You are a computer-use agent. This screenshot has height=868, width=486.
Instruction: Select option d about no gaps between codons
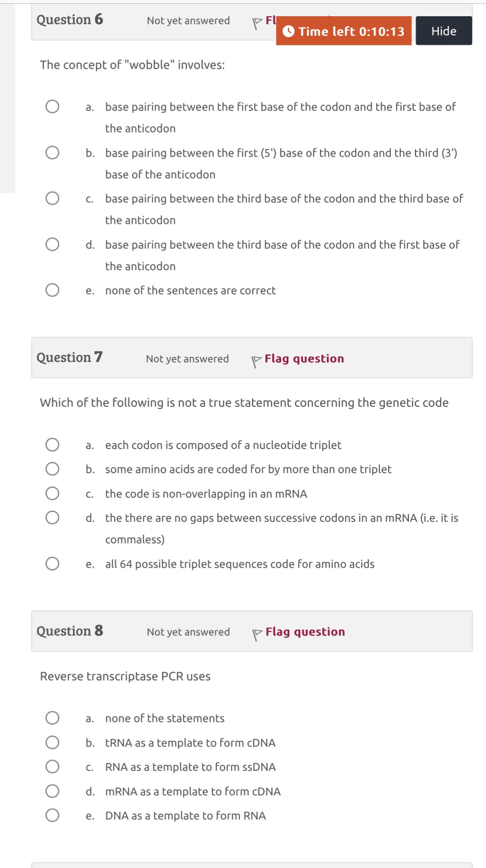(x=52, y=518)
